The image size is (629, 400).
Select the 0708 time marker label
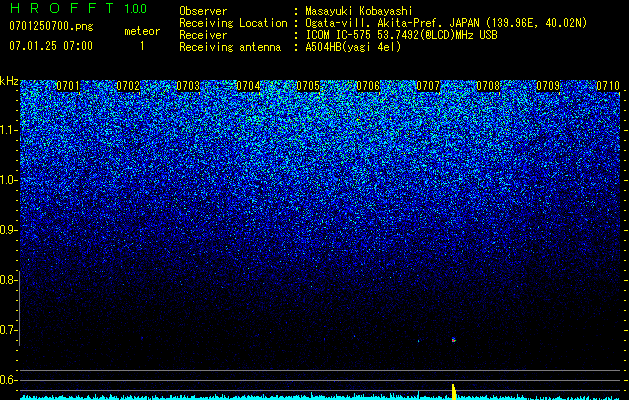[488, 86]
